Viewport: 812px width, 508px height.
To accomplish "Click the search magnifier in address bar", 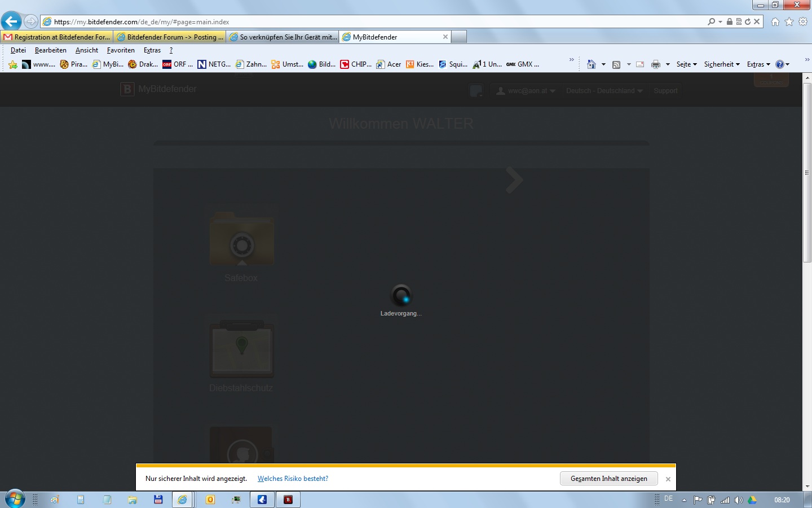I will point(712,21).
